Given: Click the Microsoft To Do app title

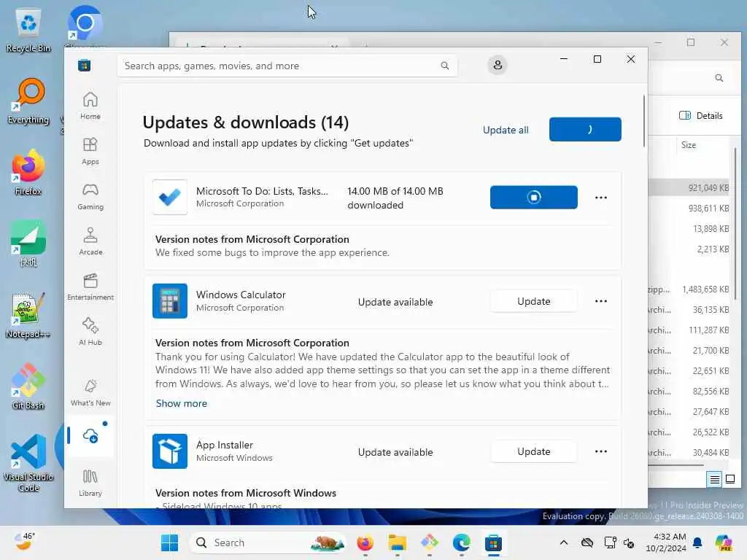Looking at the screenshot, I should tap(262, 191).
